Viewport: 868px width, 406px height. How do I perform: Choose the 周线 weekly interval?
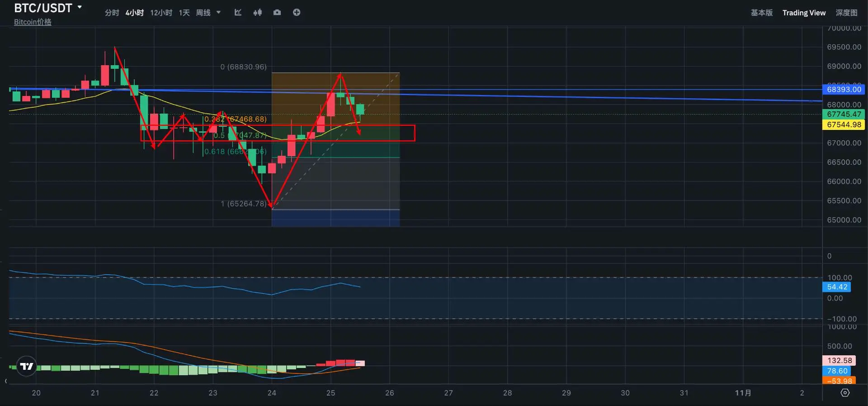[x=203, y=13]
